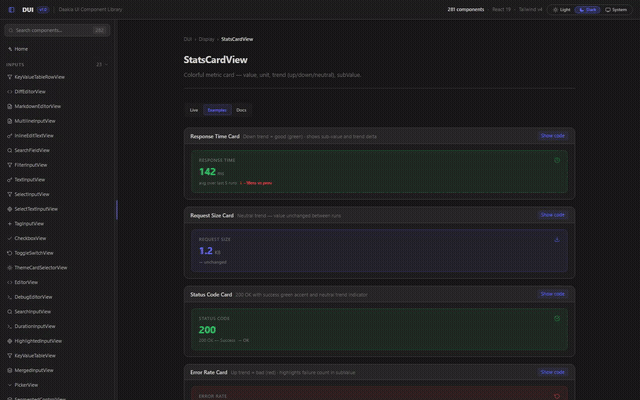
Task: Click the clock icon in Response Time card
Action: pos(557,160)
